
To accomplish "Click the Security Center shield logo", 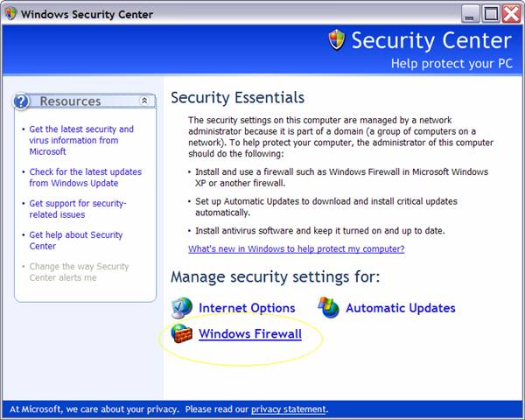I will click(x=337, y=39).
